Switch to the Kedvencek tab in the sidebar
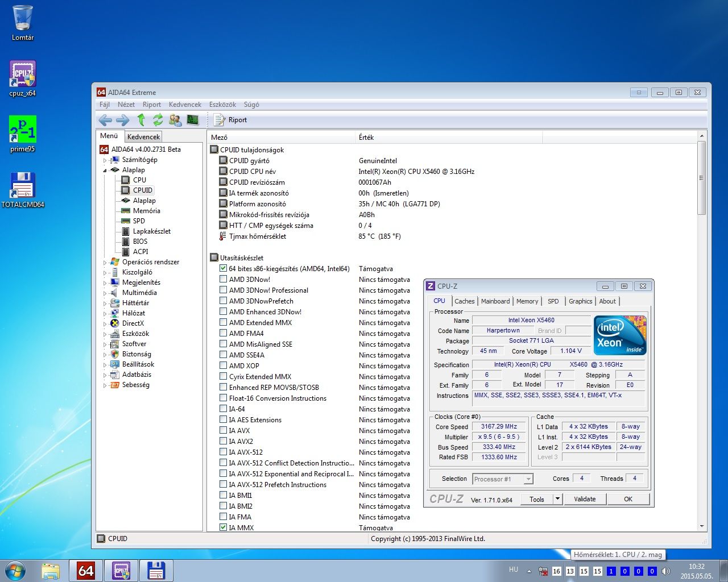728x582 pixels. coord(144,136)
